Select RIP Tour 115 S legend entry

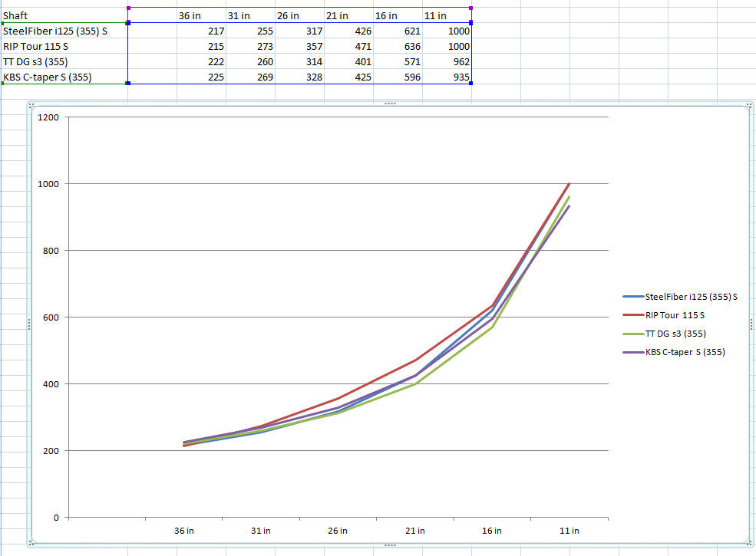pyautogui.click(x=664, y=315)
